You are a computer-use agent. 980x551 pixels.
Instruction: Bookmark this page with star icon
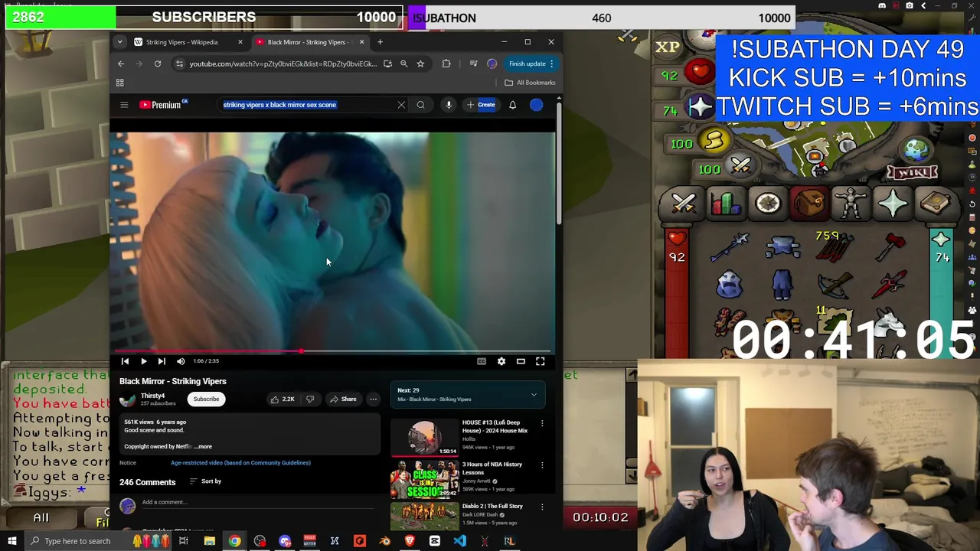420,64
